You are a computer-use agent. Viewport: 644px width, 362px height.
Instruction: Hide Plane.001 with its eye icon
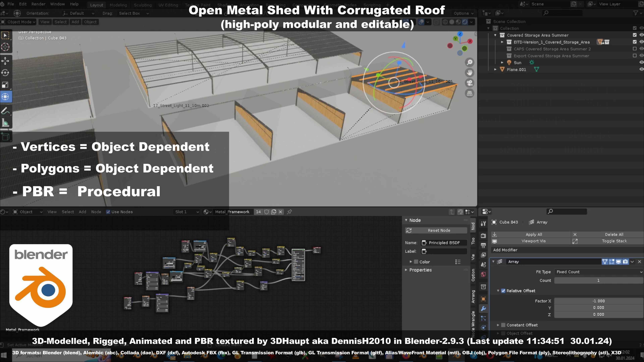click(x=641, y=69)
